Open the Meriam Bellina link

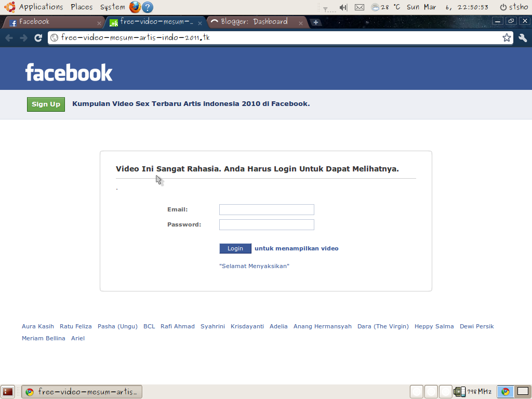pyautogui.click(x=44, y=338)
